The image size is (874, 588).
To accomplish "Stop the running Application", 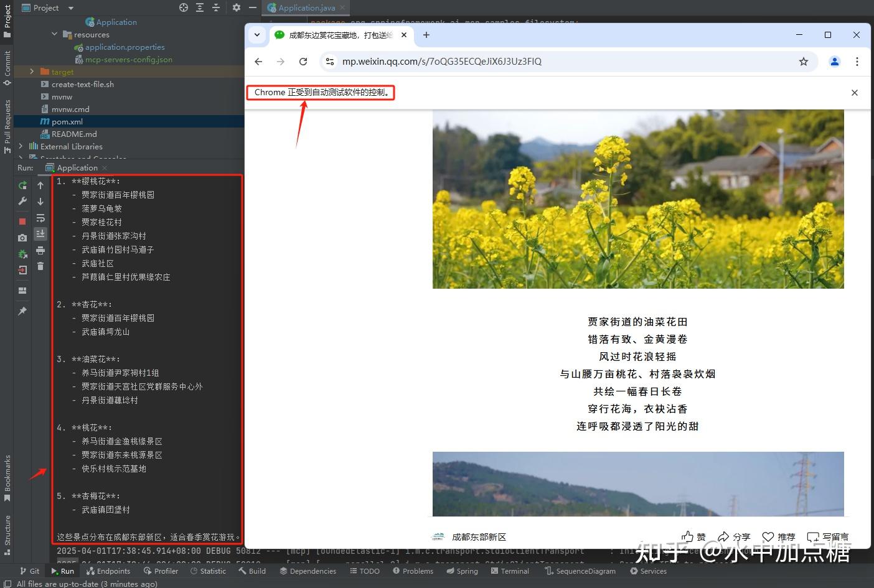I will (22, 221).
